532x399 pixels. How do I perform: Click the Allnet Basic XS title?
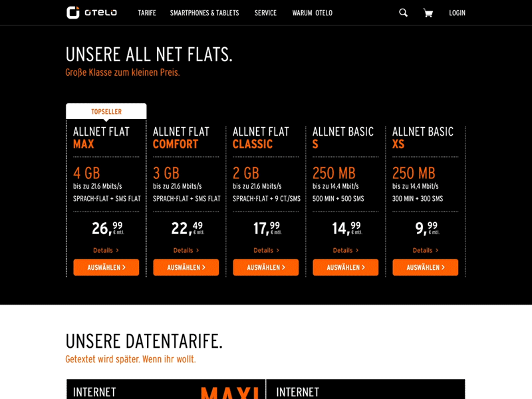(x=423, y=138)
